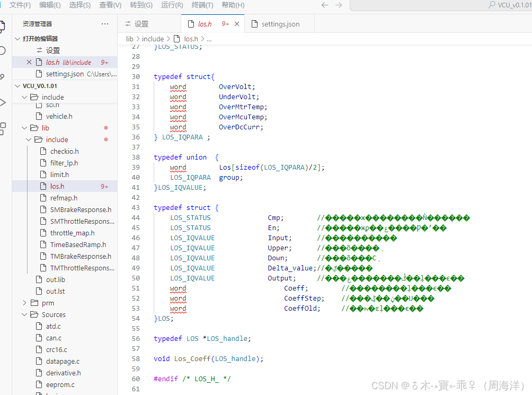Open the 编辑(E) menu
Screen dimensions: 532x395
click(50, 5)
